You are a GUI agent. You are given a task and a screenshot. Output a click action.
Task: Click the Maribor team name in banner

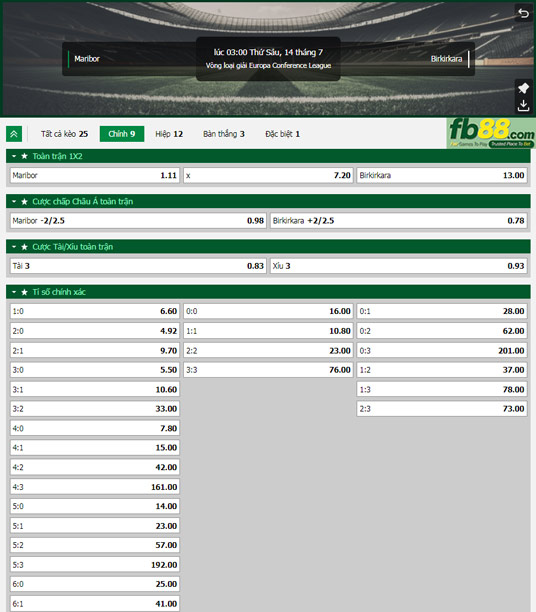[x=87, y=59]
